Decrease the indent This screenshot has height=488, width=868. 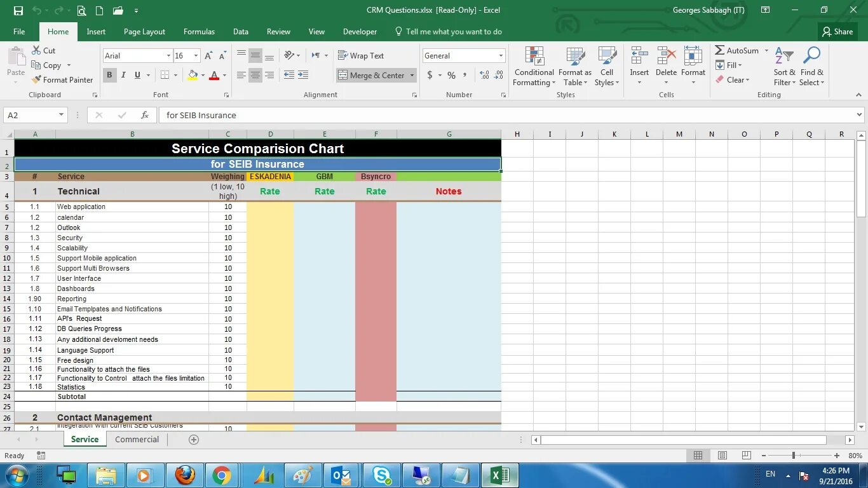click(288, 75)
